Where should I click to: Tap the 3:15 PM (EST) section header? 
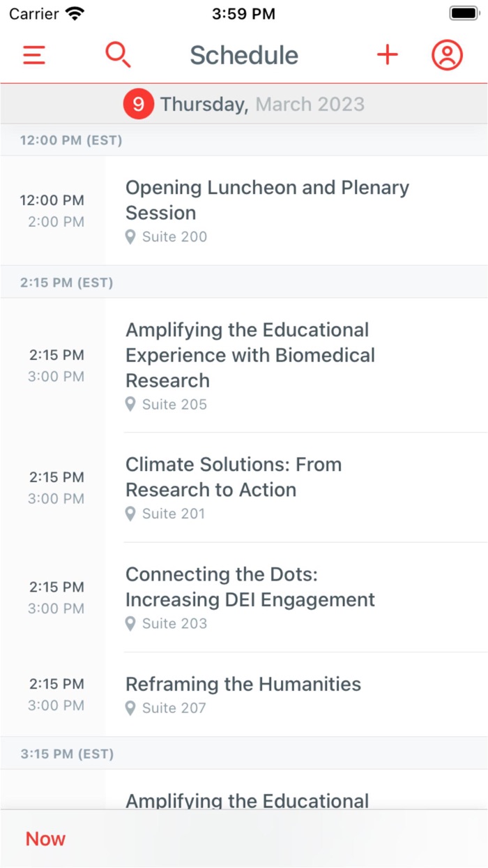(x=67, y=754)
